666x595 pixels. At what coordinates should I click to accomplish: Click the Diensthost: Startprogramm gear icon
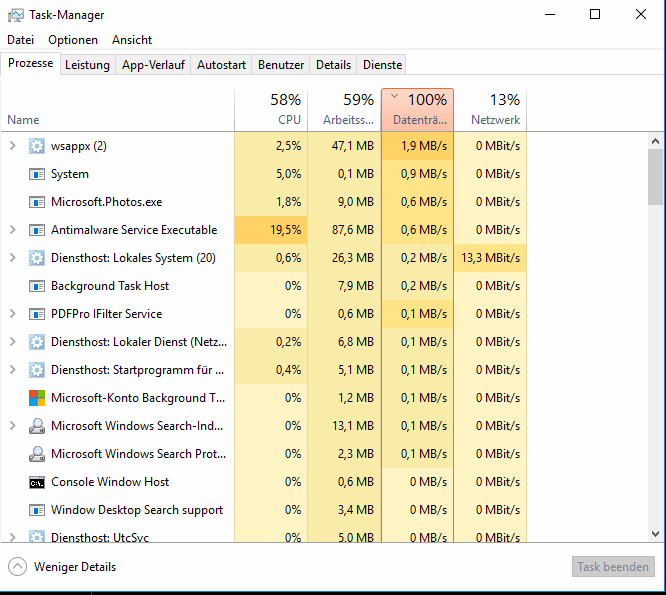37,370
